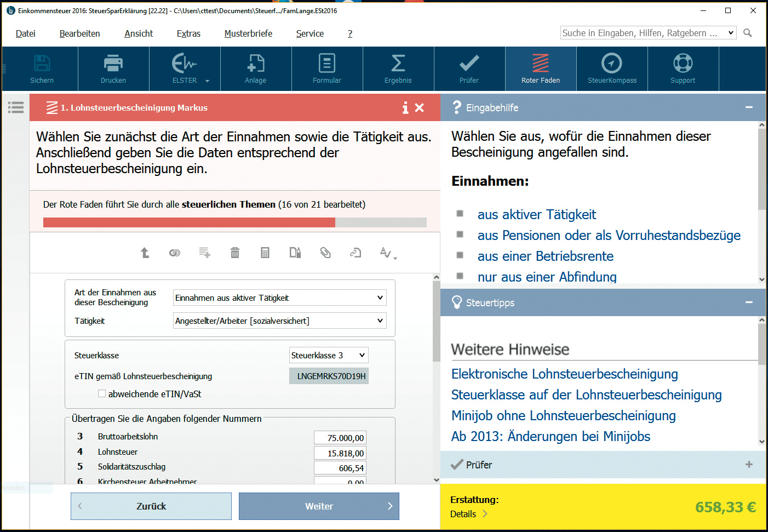Open Minijob ohne Lohnsteuerbescheinigung link
The image size is (768, 532).
click(563, 416)
